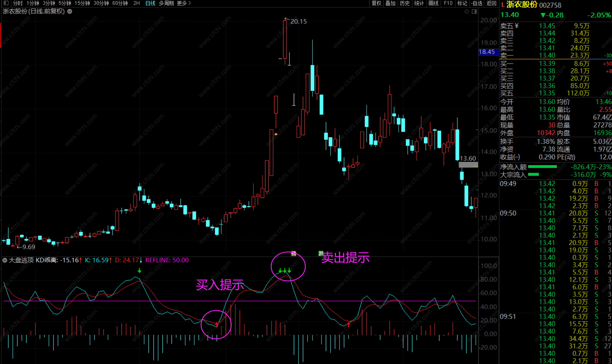Click the left panel layout icon
Image resolution: width=612 pixels, height=364 pixels.
[x=6, y=3]
